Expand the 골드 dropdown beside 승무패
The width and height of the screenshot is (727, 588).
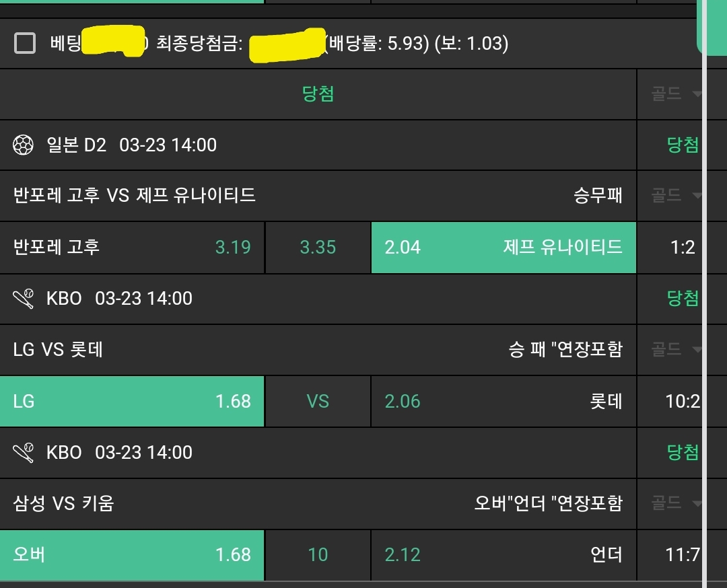[x=676, y=196]
